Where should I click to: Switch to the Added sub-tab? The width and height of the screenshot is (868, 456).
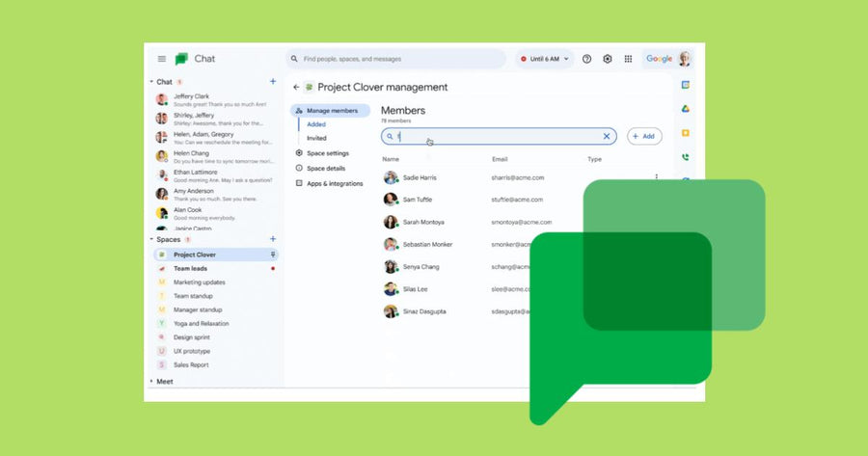(316, 124)
